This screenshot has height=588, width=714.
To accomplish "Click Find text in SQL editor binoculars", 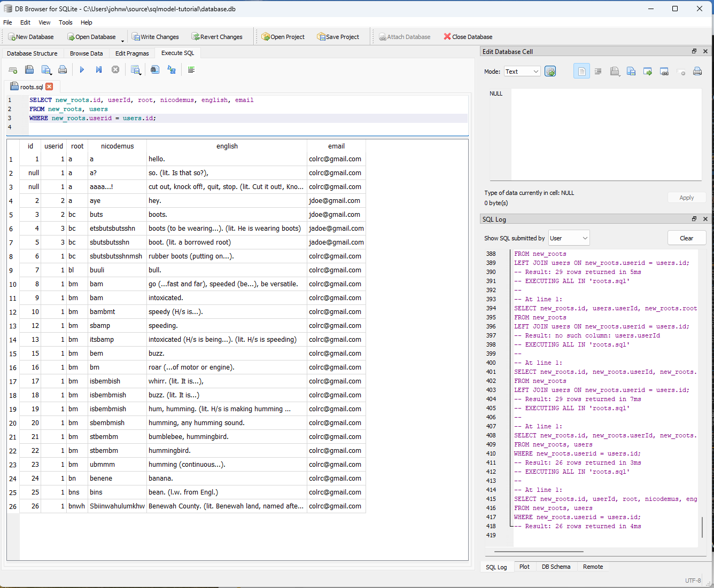I will pyautogui.click(x=155, y=69).
